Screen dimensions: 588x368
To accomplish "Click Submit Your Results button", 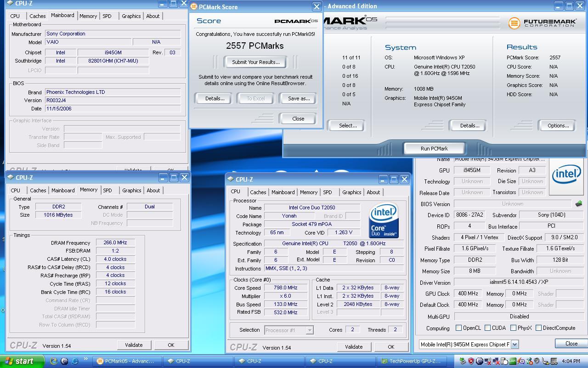I will [255, 62].
